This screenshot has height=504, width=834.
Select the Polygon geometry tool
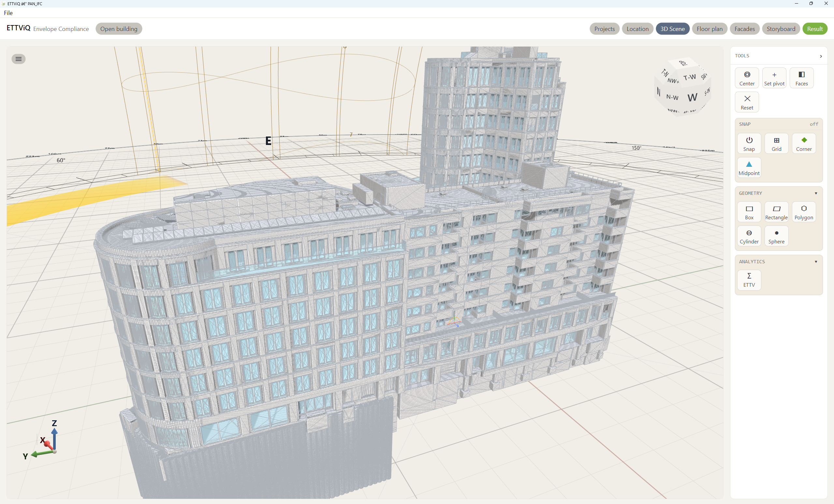pos(804,212)
